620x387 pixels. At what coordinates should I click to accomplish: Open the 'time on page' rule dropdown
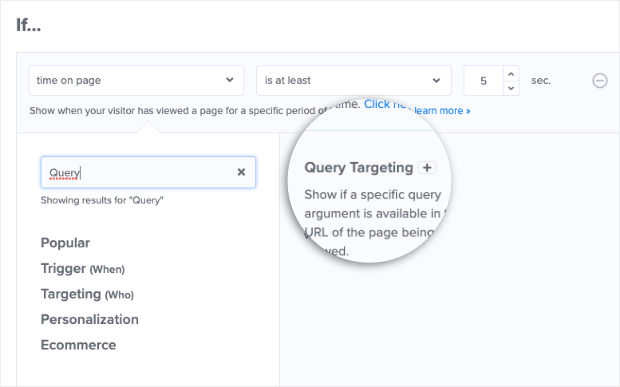(136, 81)
